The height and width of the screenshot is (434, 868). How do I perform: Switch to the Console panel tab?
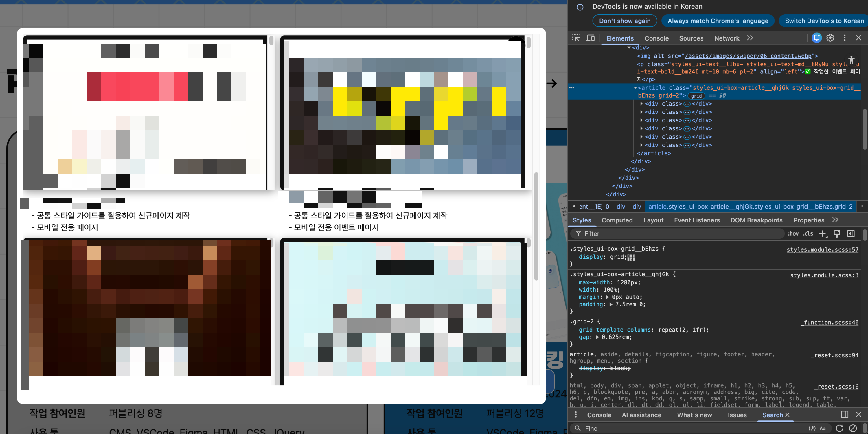point(656,38)
